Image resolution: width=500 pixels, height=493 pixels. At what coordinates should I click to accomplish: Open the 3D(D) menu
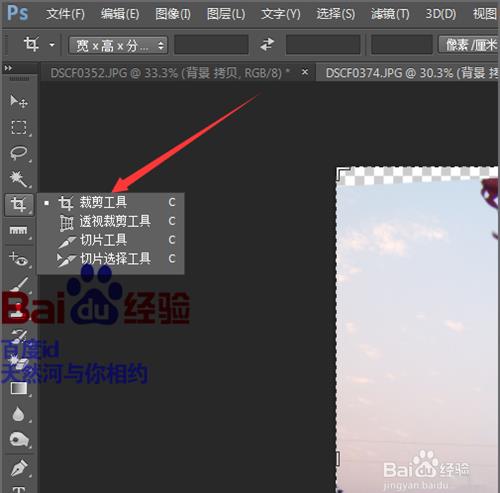pos(441,14)
